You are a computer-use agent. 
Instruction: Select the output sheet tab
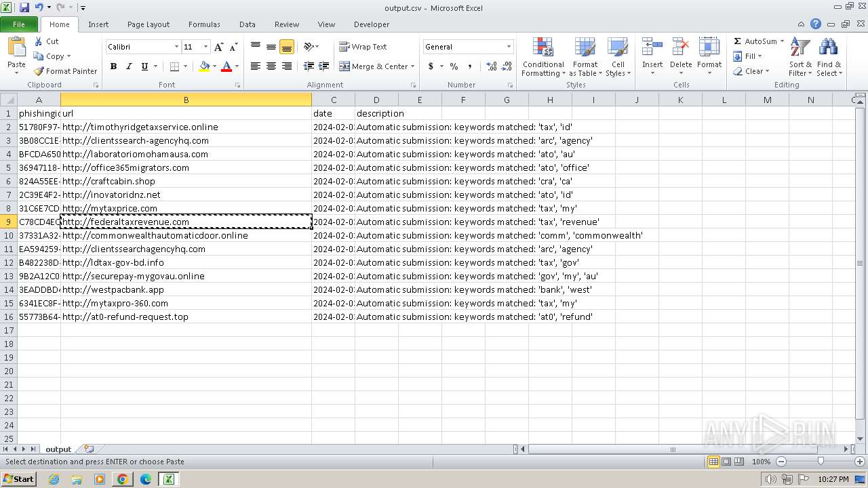[58, 449]
